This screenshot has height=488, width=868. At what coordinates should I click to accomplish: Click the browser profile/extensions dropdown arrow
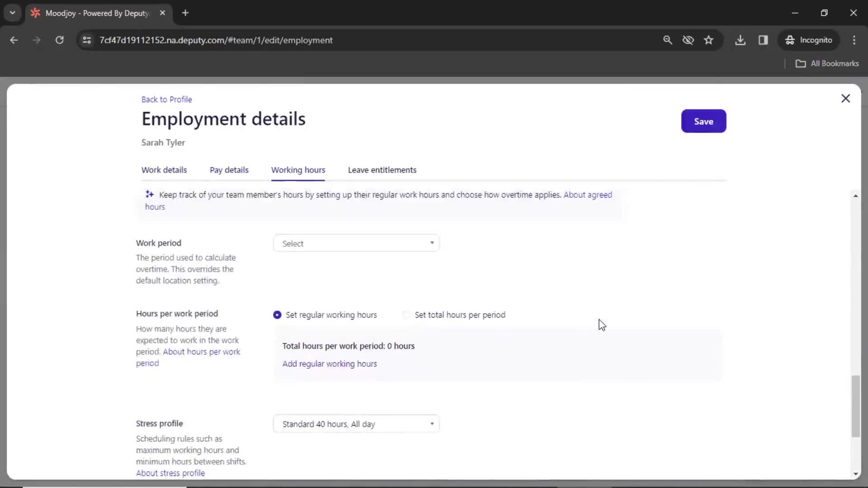point(12,13)
